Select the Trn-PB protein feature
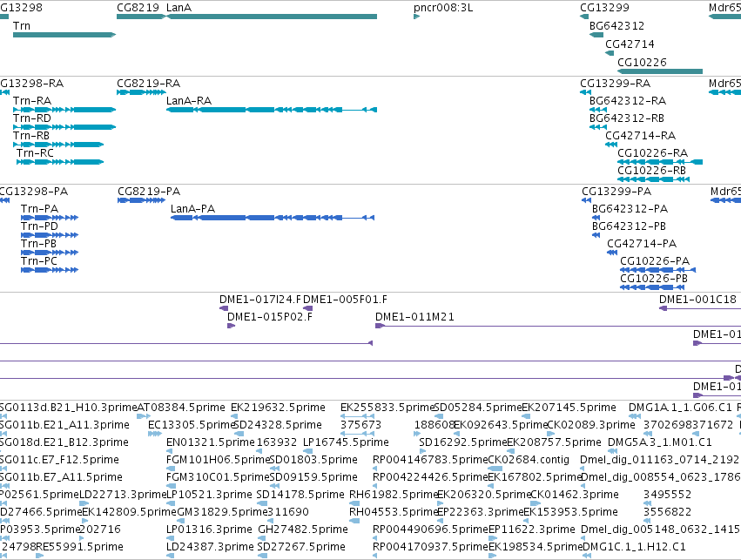Viewport: 741px width, 560px height. [50, 253]
